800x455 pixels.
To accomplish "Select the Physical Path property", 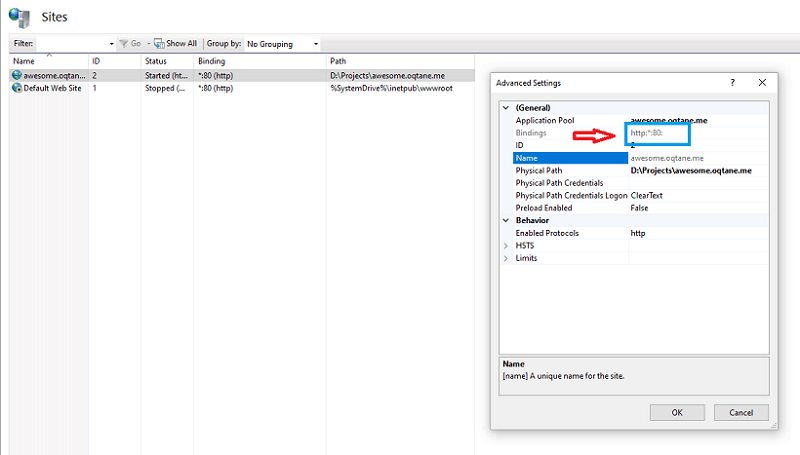I will coord(539,170).
